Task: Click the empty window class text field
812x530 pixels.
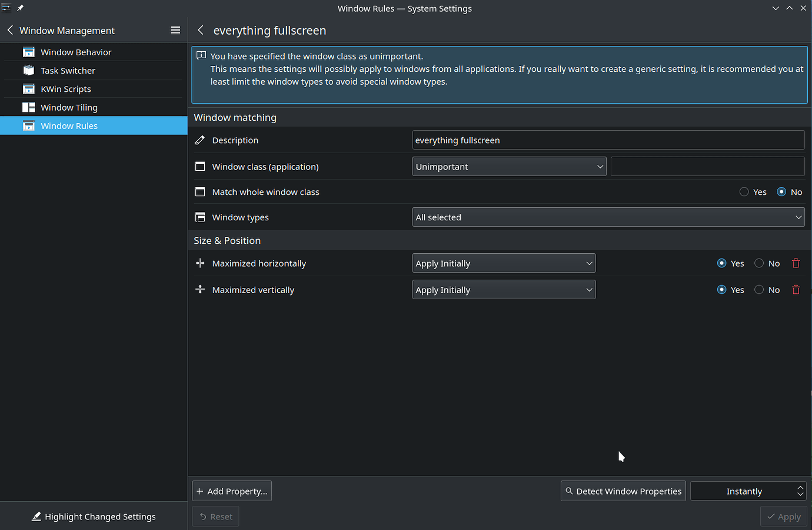Action: coord(708,167)
